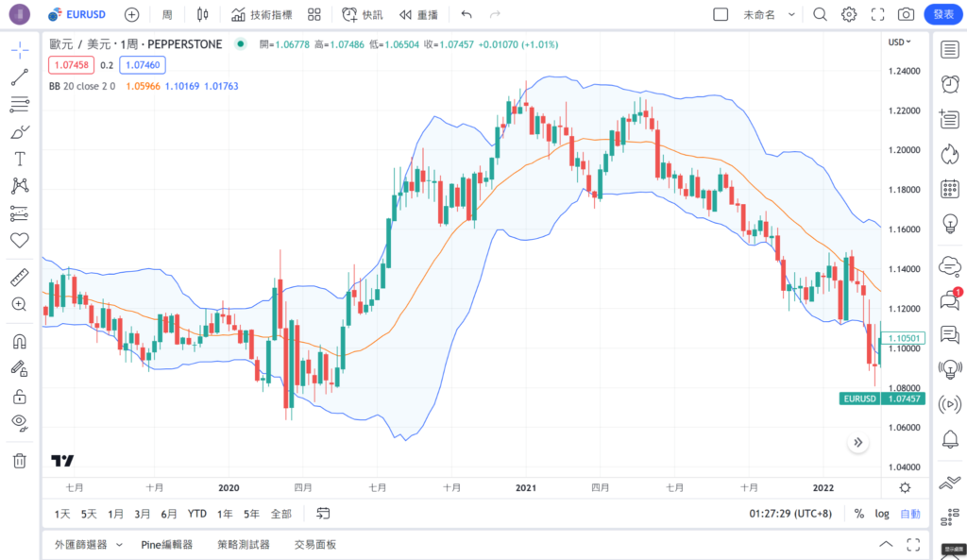Click the blue 發表 publish button
This screenshot has width=967, height=560.
tap(943, 14)
